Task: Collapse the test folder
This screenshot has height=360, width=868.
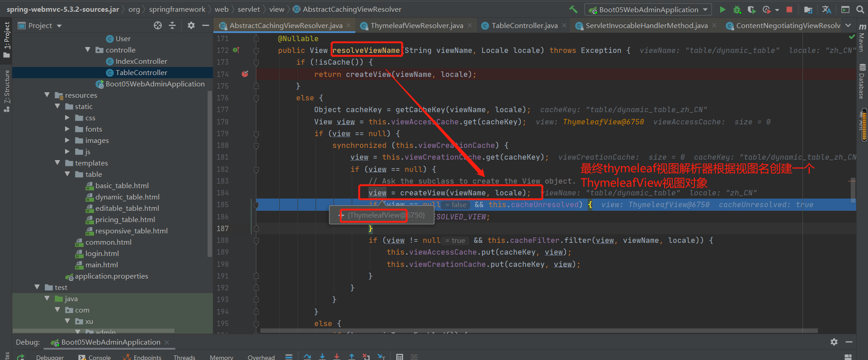Action: coord(37,287)
